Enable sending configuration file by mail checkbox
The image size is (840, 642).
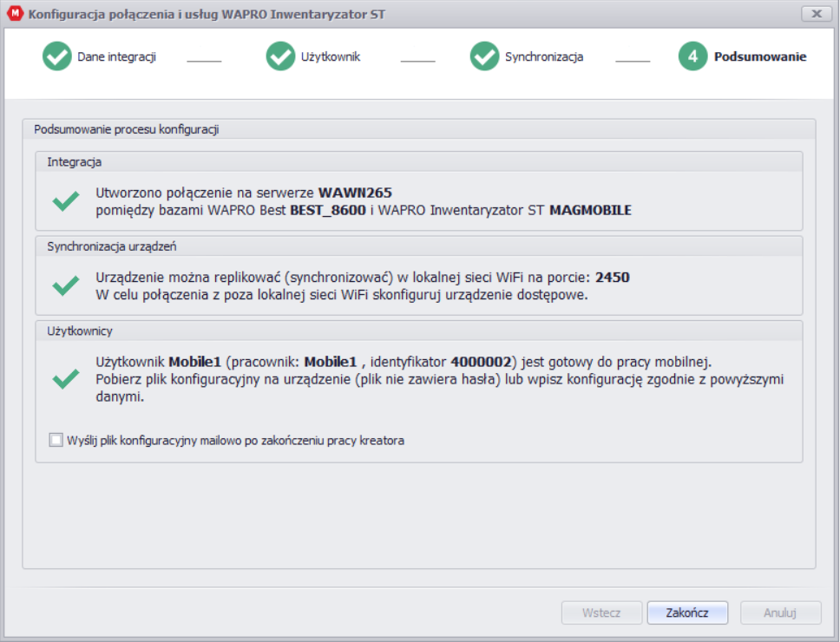[56, 440]
